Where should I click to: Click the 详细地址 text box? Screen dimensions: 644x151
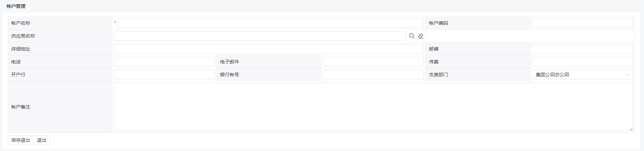click(x=269, y=49)
